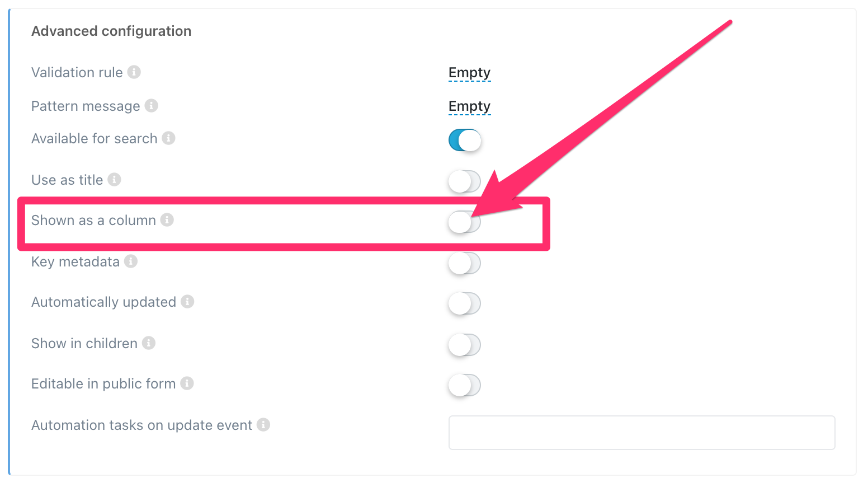
Task: Disable the Available for search toggle
Action: [465, 140]
